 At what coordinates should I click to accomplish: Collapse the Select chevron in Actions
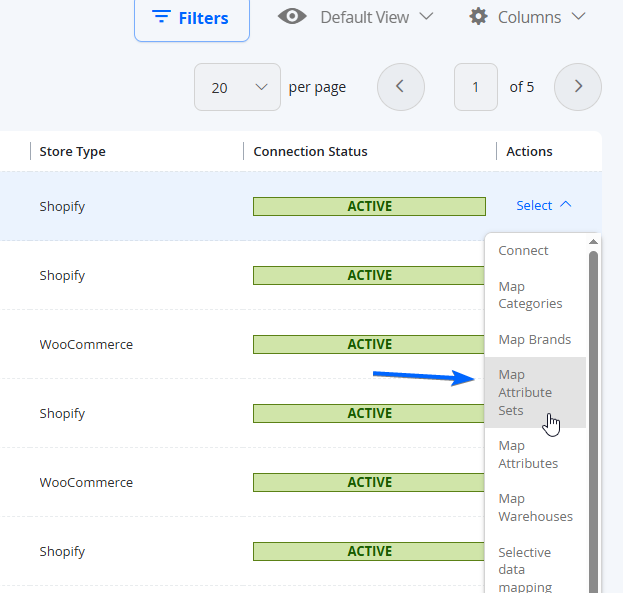pos(566,205)
